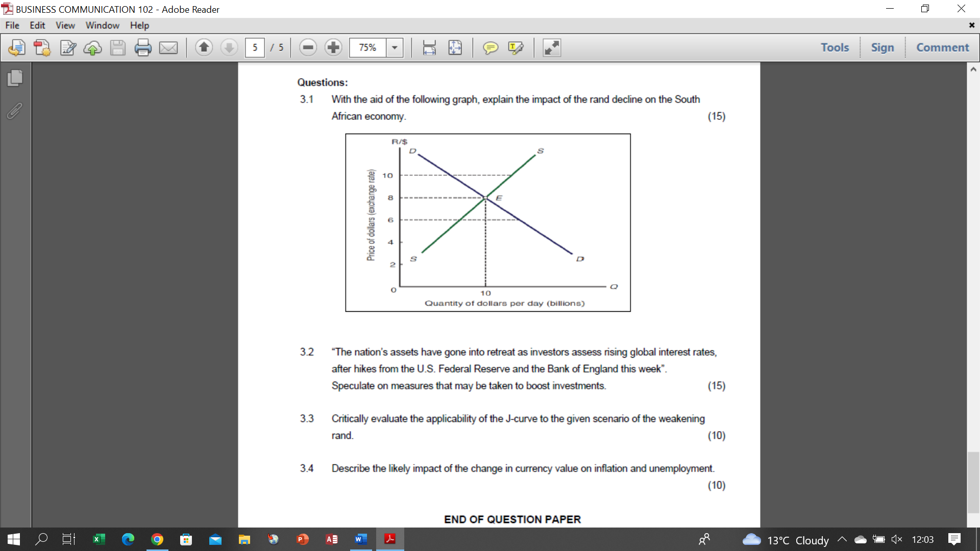The width and height of the screenshot is (980, 551).
Task: Save the PDF file
Action: pos(118,47)
